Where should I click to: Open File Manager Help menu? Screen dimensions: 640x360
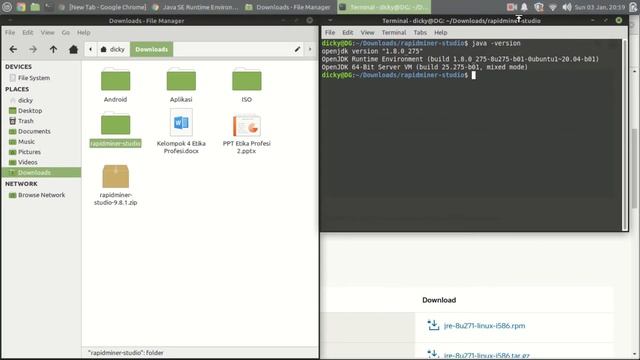click(x=84, y=32)
